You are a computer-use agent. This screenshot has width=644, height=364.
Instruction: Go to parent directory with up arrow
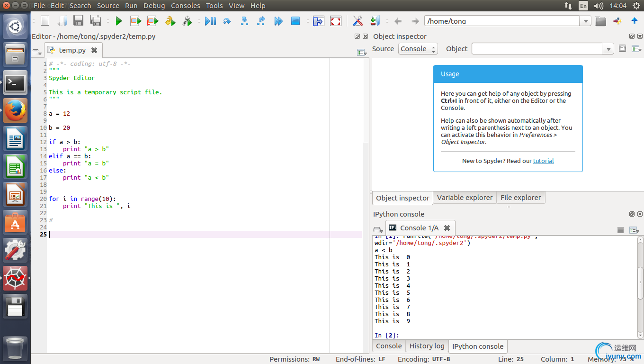(x=635, y=21)
